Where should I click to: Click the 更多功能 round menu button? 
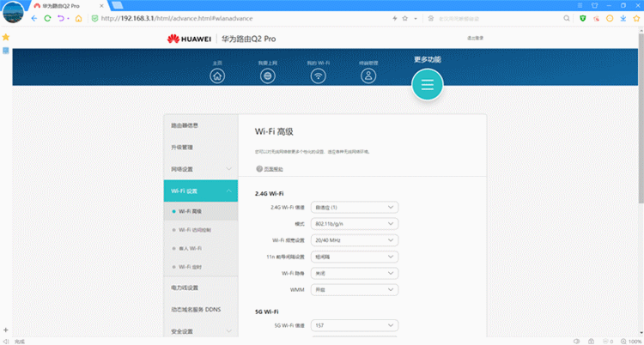(427, 83)
